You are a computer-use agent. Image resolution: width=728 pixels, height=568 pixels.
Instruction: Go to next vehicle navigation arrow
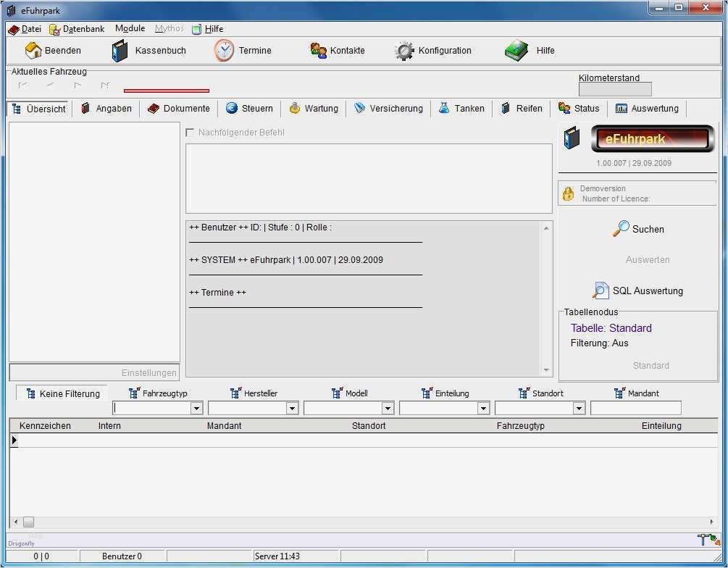78,85
